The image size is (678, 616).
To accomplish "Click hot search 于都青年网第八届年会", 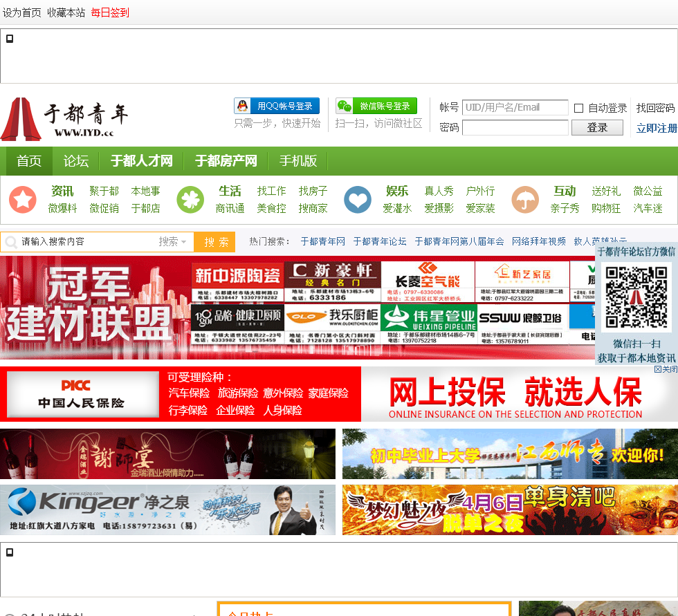I will tap(459, 241).
